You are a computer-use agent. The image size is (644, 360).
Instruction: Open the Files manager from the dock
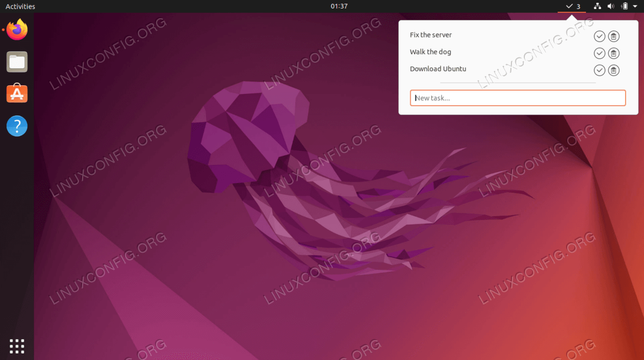pyautogui.click(x=17, y=62)
